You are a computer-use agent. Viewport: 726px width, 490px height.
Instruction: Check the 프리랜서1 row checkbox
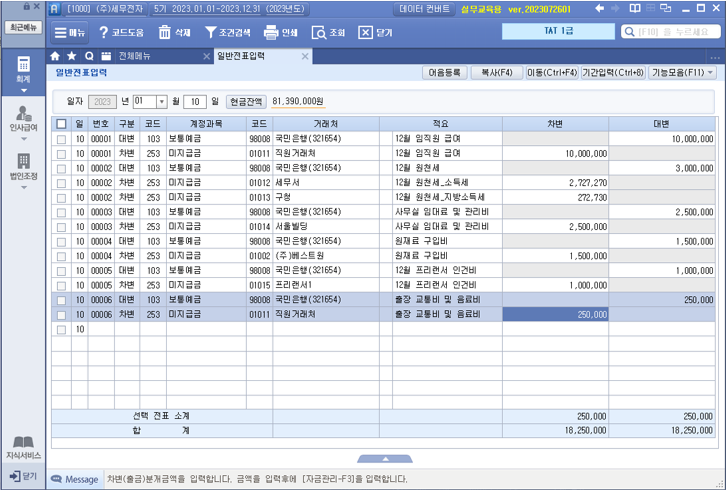pyautogui.click(x=61, y=285)
